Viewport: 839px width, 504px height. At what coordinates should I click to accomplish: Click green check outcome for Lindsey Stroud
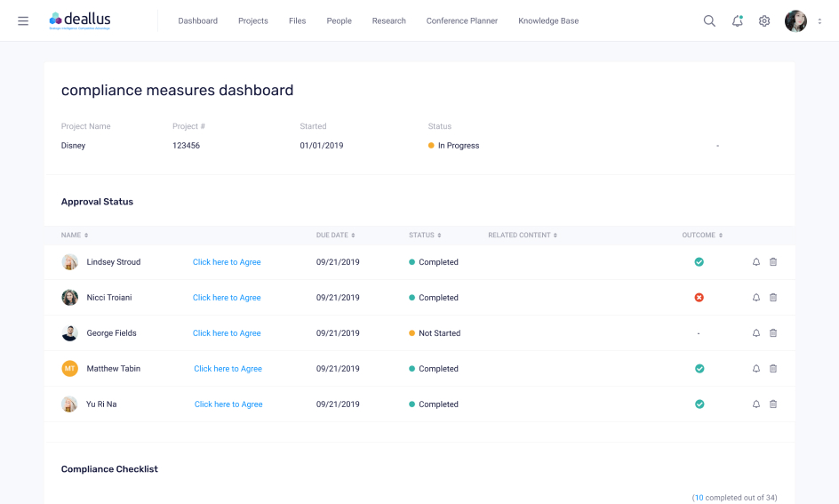(x=699, y=262)
